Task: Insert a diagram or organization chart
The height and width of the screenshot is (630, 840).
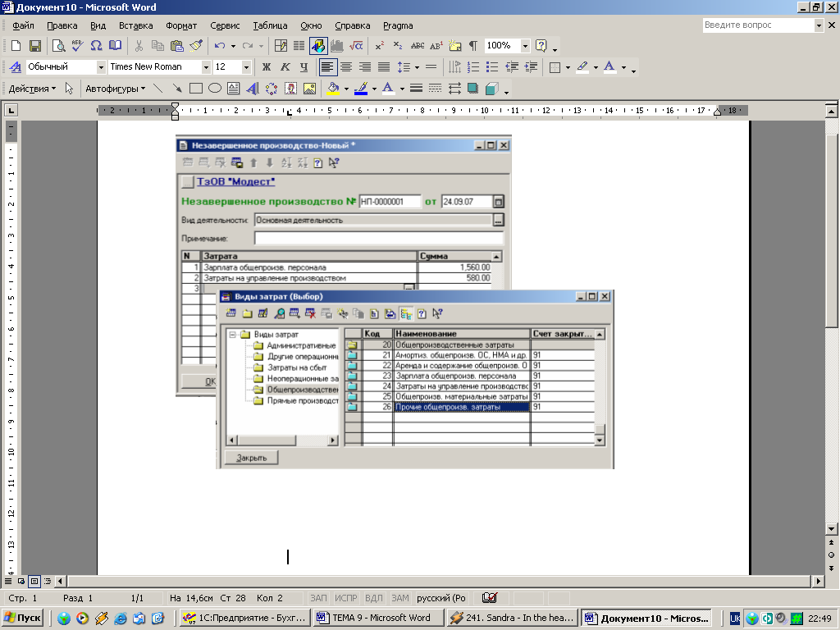Action: (272, 89)
